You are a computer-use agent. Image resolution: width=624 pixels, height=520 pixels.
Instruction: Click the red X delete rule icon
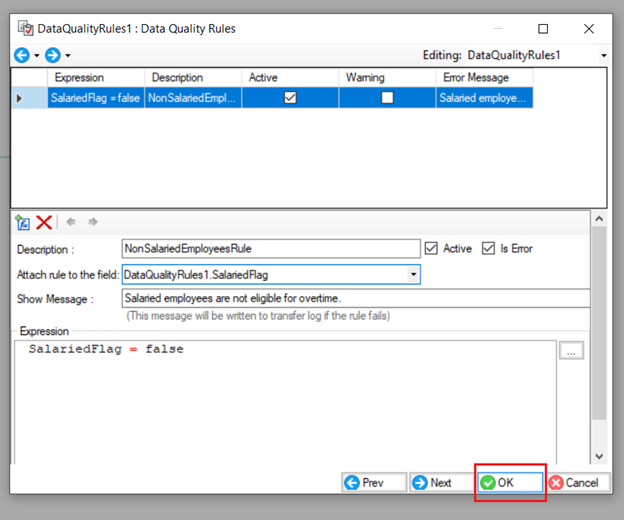44,222
